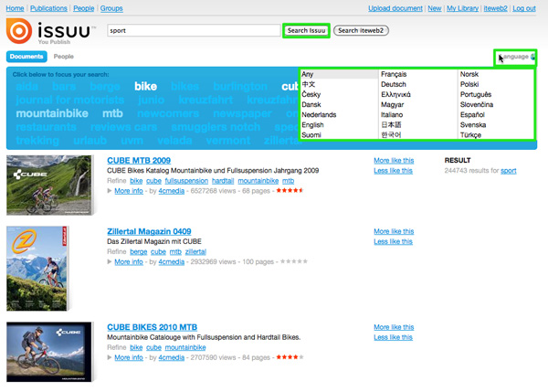This screenshot has height=392, width=548.
Task: Open CUBE MTB 2009 cover thumbnail
Action: [x=49, y=185]
